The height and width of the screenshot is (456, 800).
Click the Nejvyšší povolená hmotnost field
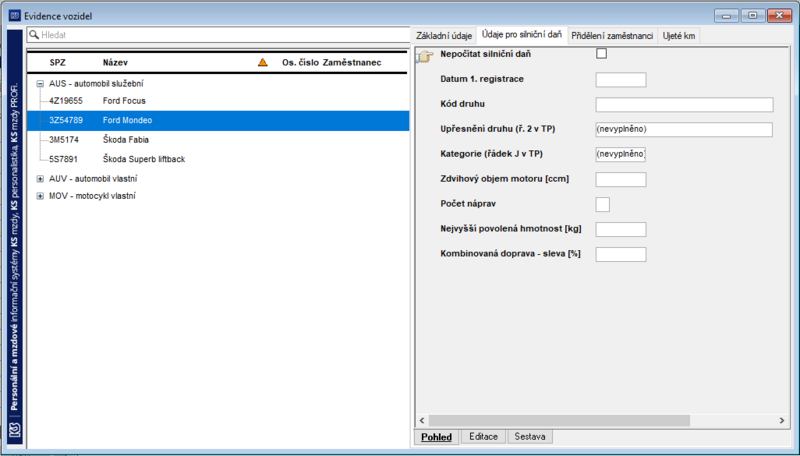620,230
